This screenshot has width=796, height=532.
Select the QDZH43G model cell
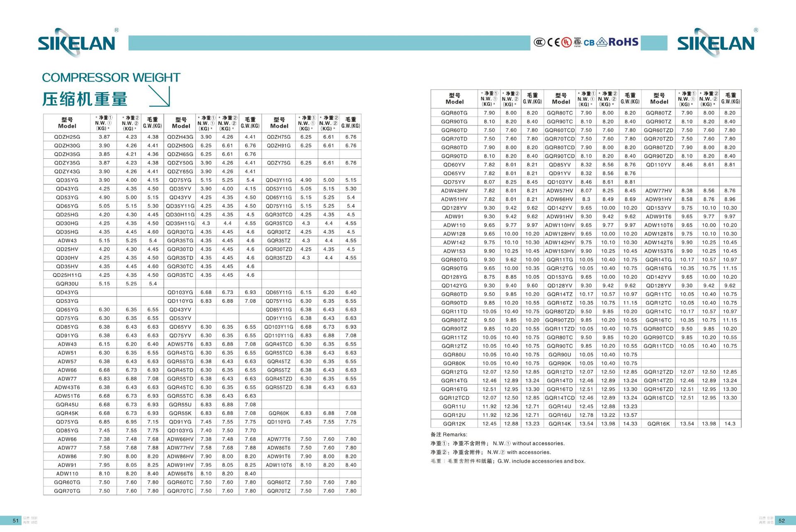pos(180,137)
